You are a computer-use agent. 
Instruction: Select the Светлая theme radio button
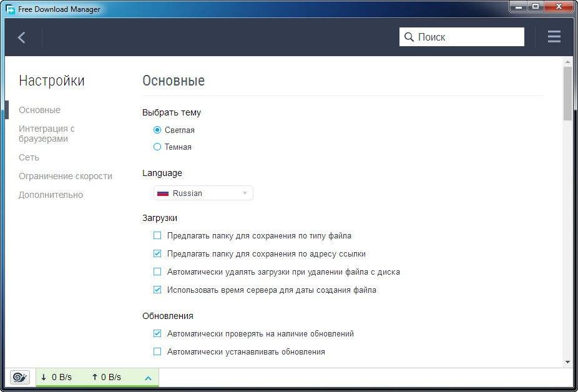point(157,130)
